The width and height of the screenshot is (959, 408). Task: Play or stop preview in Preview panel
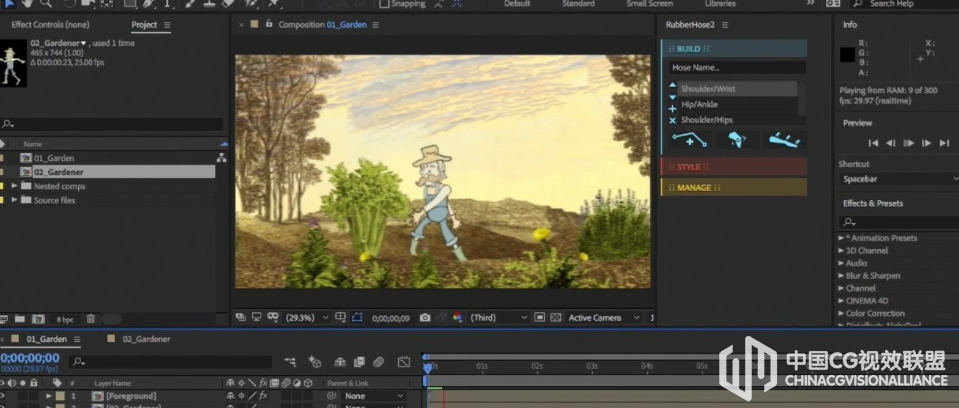click(909, 143)
